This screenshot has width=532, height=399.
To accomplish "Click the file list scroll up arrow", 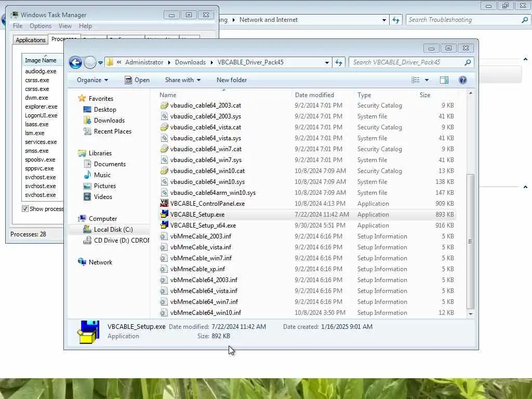I will coord(470,93).
